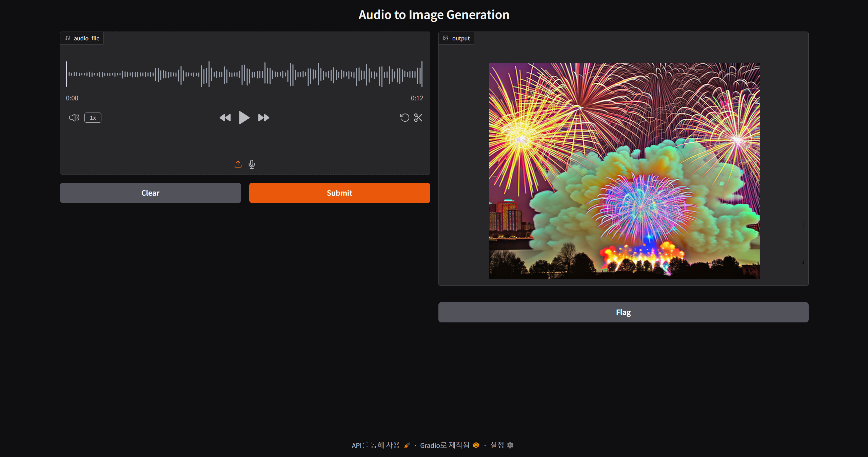Open settings via the gear icon in footer
868x457 pixels.
pos(510,445)
